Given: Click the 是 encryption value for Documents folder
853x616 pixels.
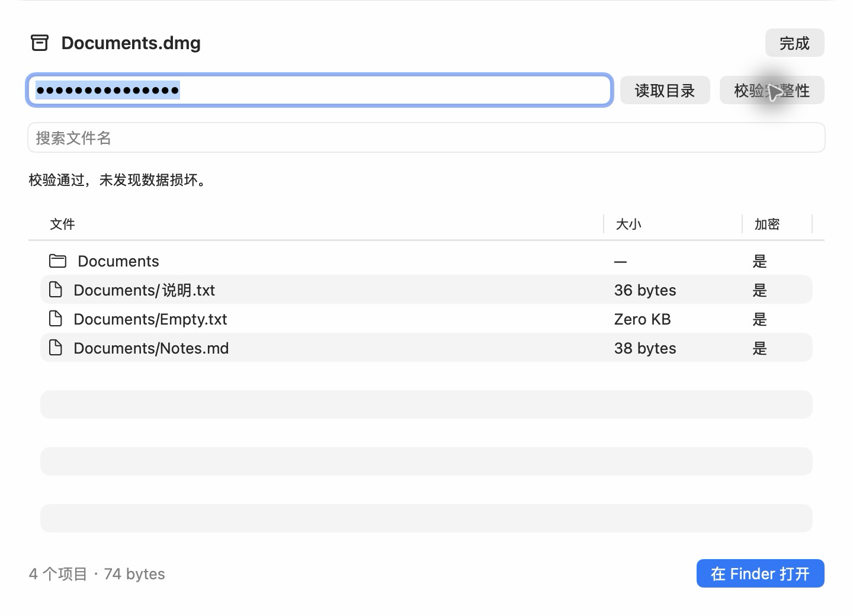Looking at the screenshot, I should point(760,261).
